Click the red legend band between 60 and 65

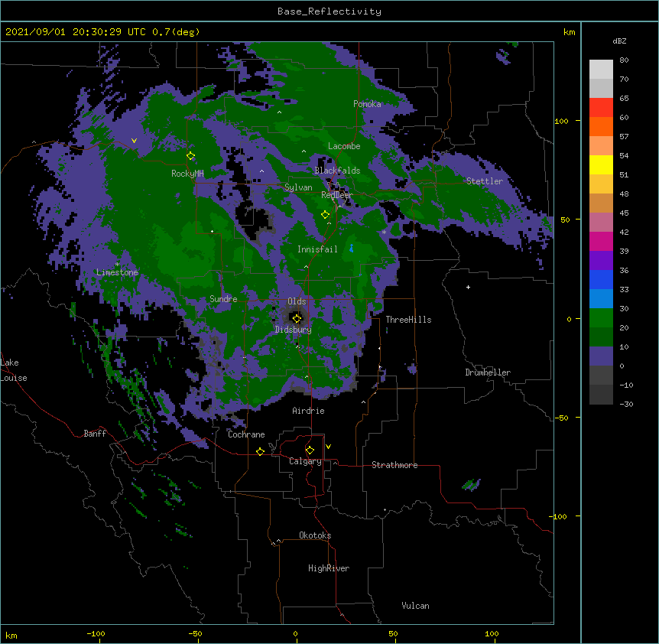click(601, 108)
